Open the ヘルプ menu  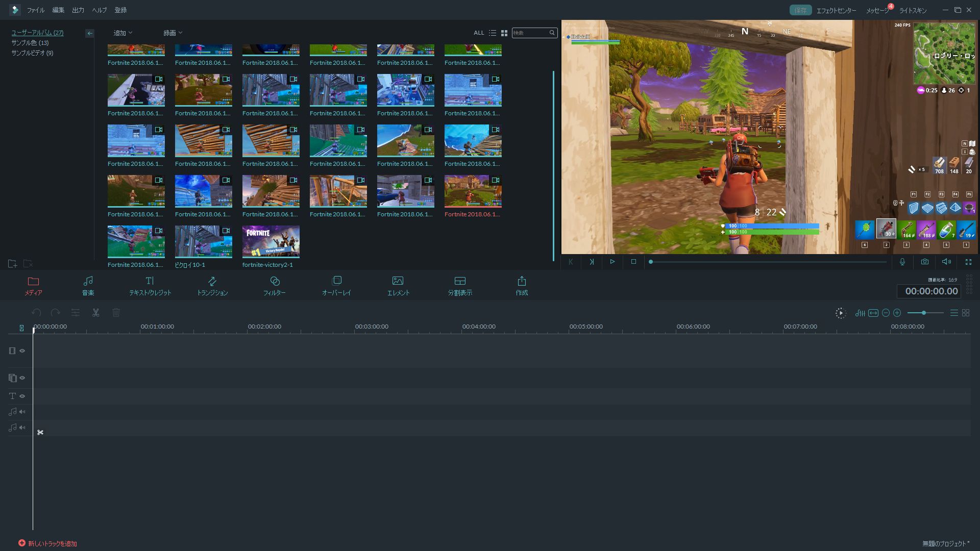click(99, 10)
